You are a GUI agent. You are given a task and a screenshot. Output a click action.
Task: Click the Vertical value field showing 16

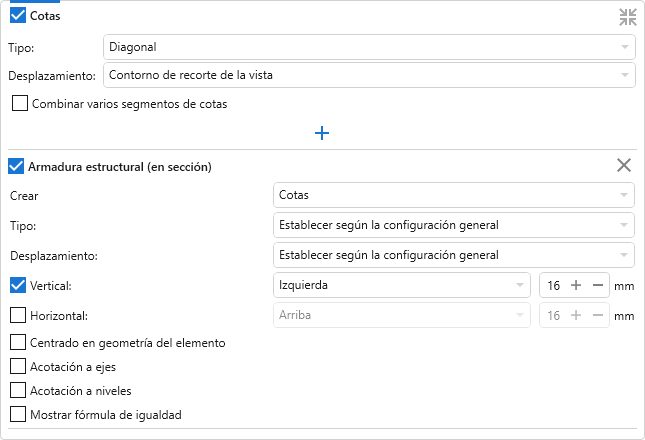click(553, 286)
